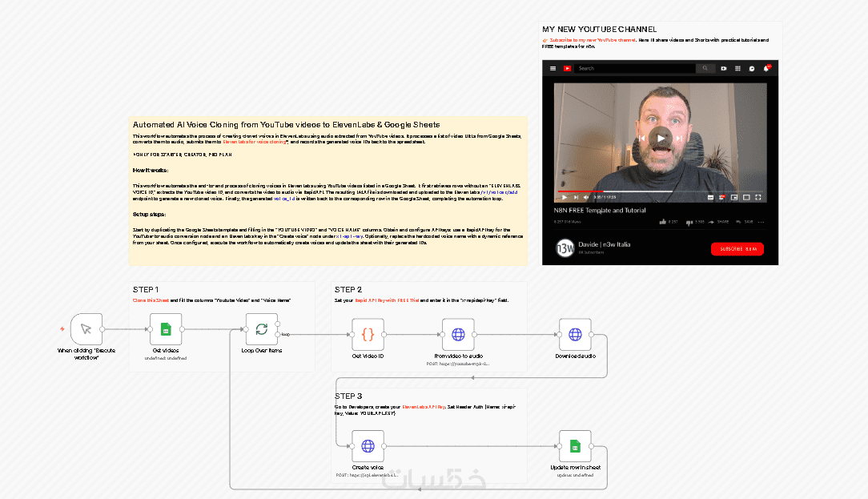The width and height of the screenshot is (868, 499).
Task: Click the red SUBSCRIBE button in the video image
Action: [737, 249]
